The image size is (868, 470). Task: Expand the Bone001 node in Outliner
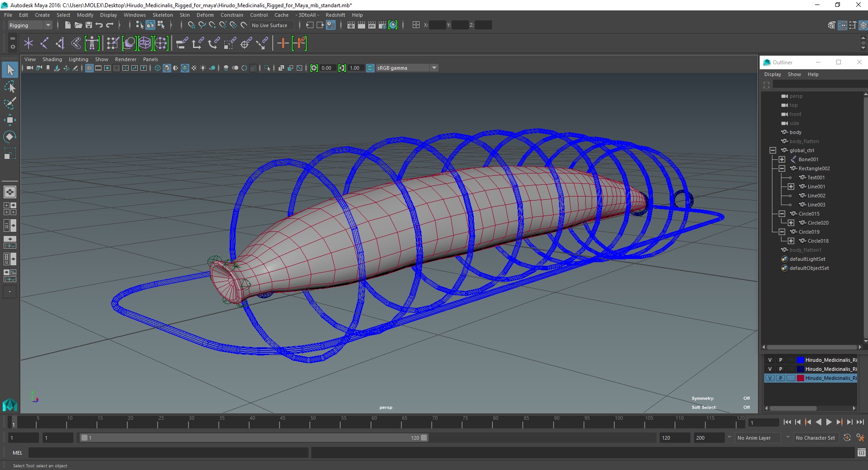click(782, 159)
